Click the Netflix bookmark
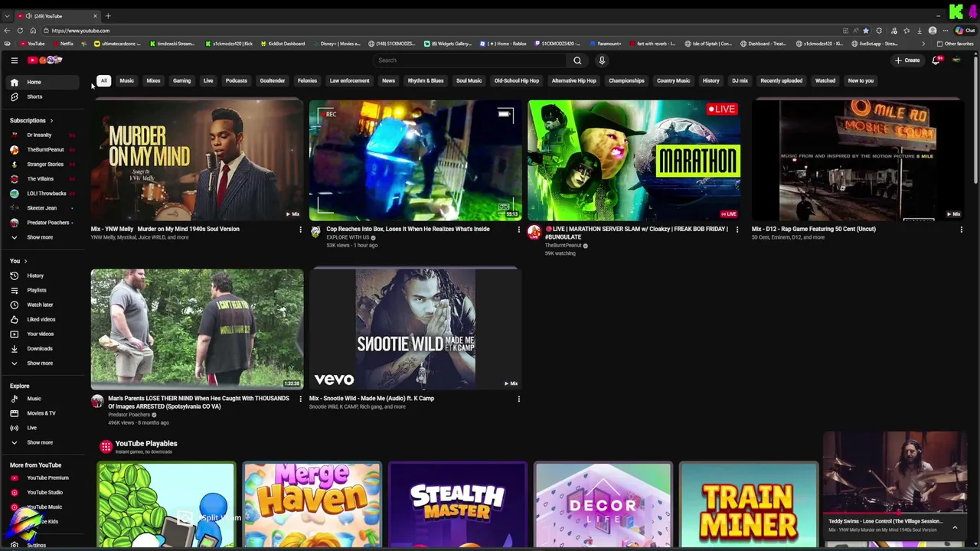This screenshot has height=551, width=980. click(63, 44)
